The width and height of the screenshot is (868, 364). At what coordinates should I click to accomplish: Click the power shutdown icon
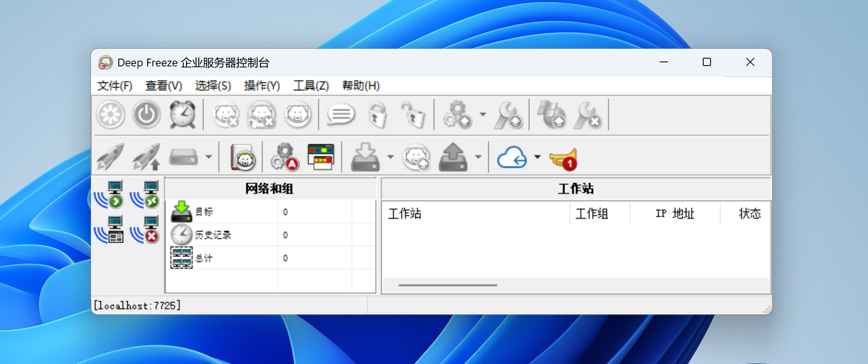tap(146, 114)
